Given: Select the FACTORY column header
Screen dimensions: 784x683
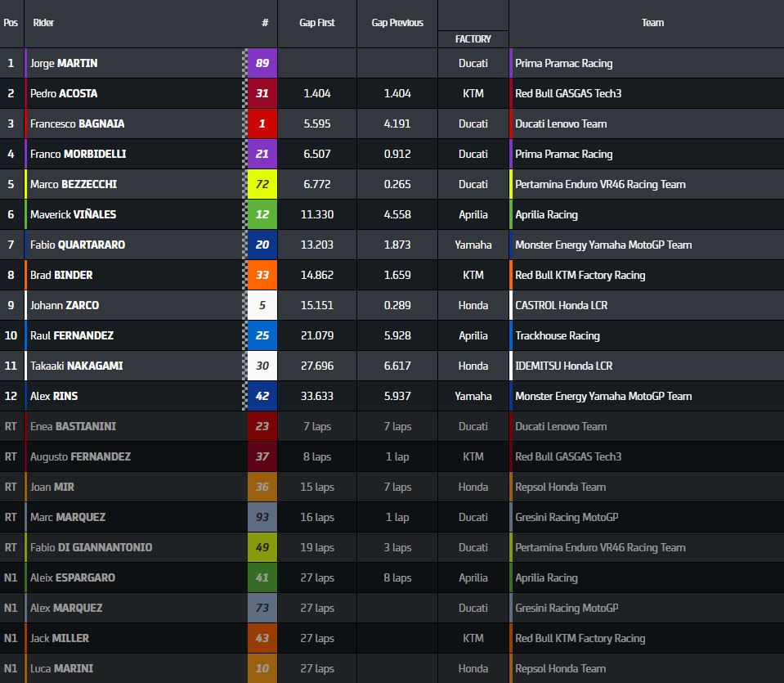Looking at the screenshot, I should [473, 38].
